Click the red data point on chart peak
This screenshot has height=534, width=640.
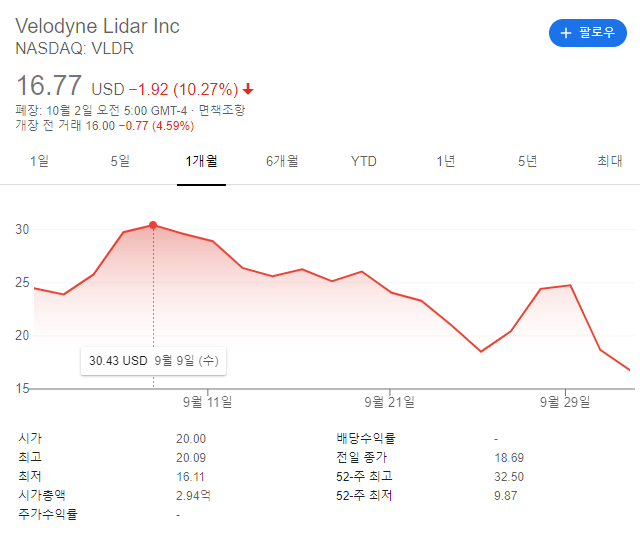coord(152,225)
